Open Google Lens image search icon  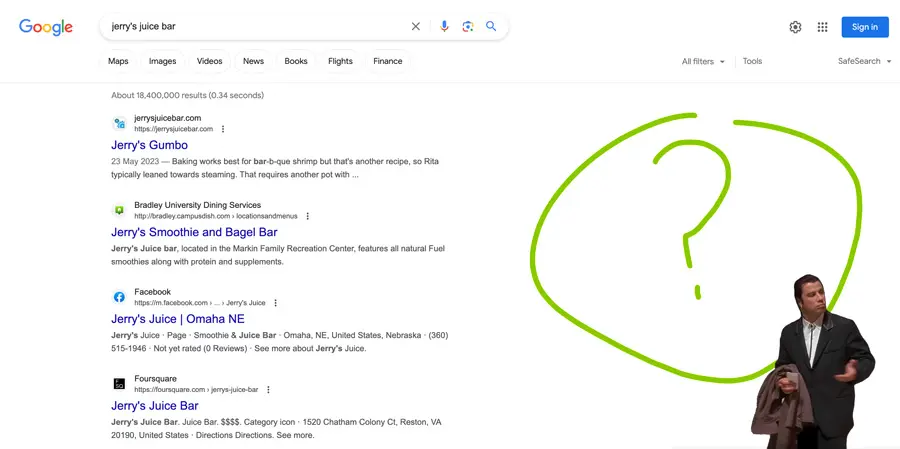tap(467, 27)
